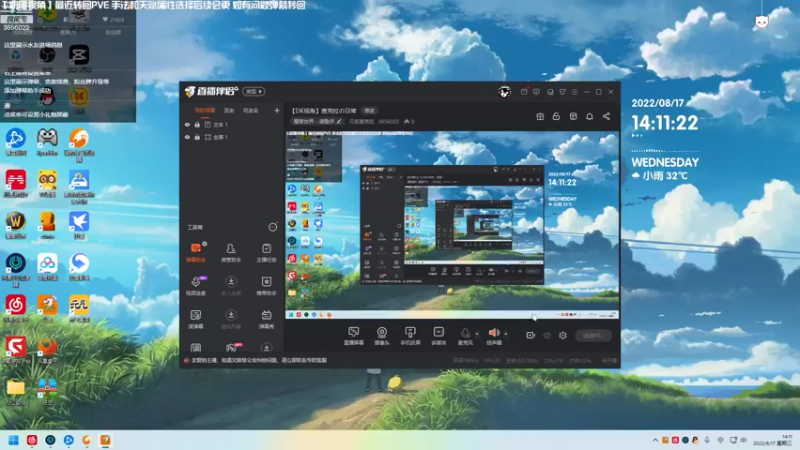Viewport: 800px width, 450px height.
Task: Click the gift box icon under title bar
Action: coord(540,116)
